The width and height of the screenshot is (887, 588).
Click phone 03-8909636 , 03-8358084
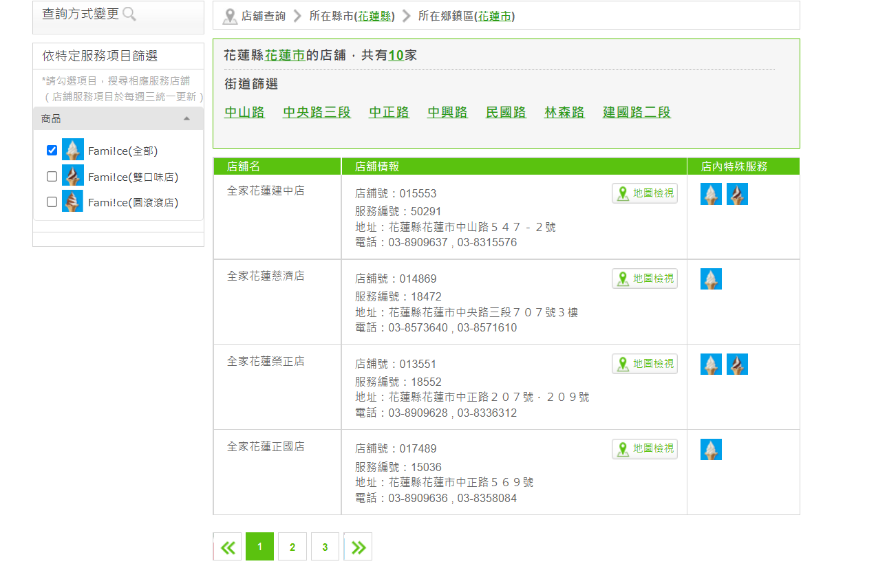coord(452,498)
